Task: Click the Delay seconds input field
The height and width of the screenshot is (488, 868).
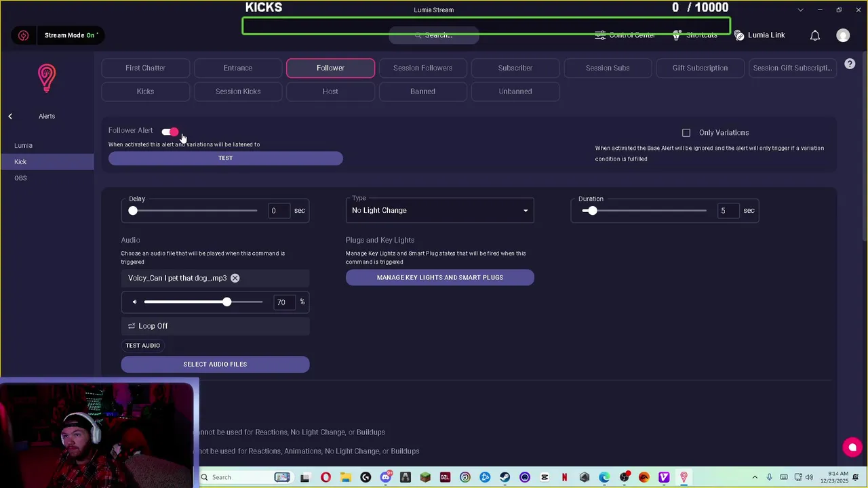Action: [x=278, y=211]
